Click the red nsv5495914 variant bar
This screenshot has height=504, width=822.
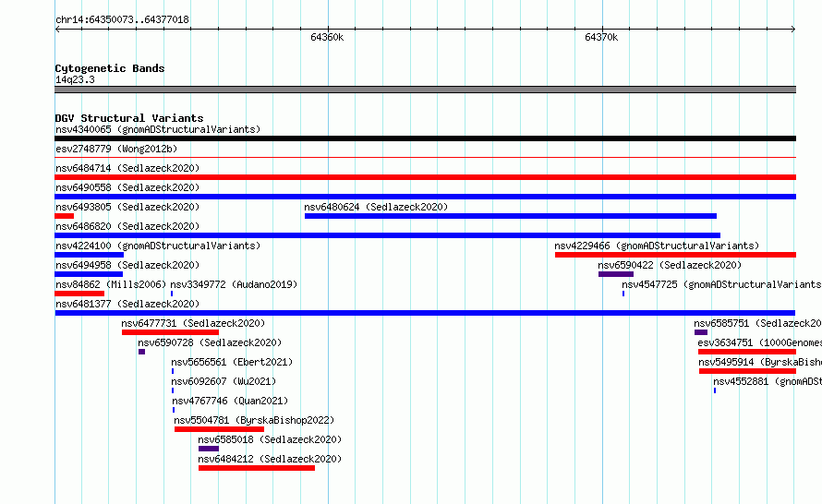tap(747, 371)
